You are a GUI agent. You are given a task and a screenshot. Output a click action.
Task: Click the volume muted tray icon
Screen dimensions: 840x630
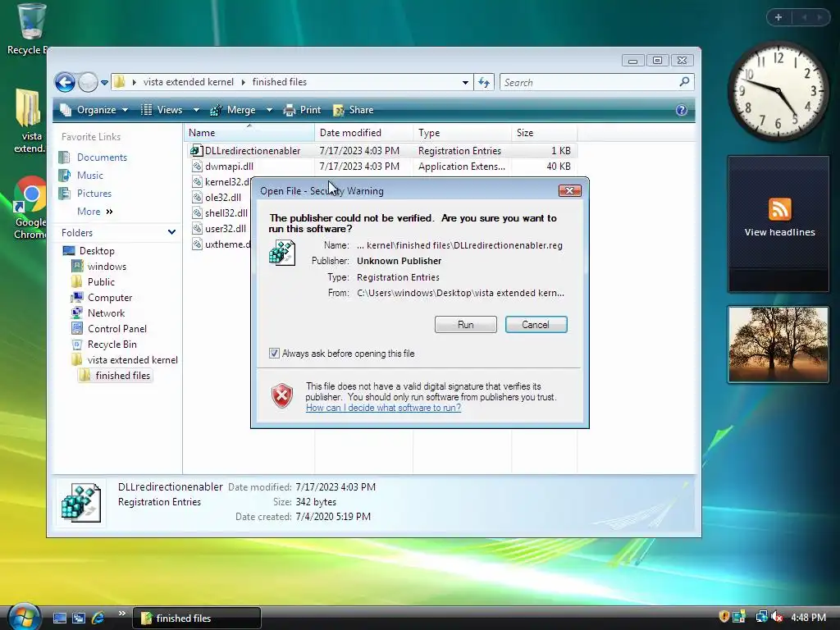778,617
